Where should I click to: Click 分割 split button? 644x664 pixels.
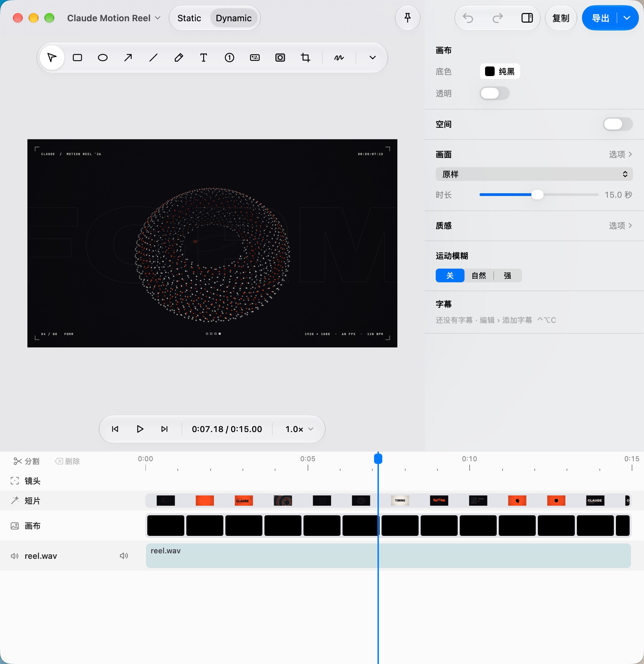26,461
